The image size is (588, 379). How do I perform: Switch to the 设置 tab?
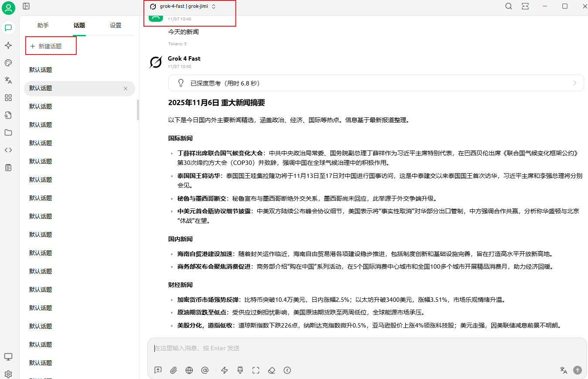[x=116, y=26]
